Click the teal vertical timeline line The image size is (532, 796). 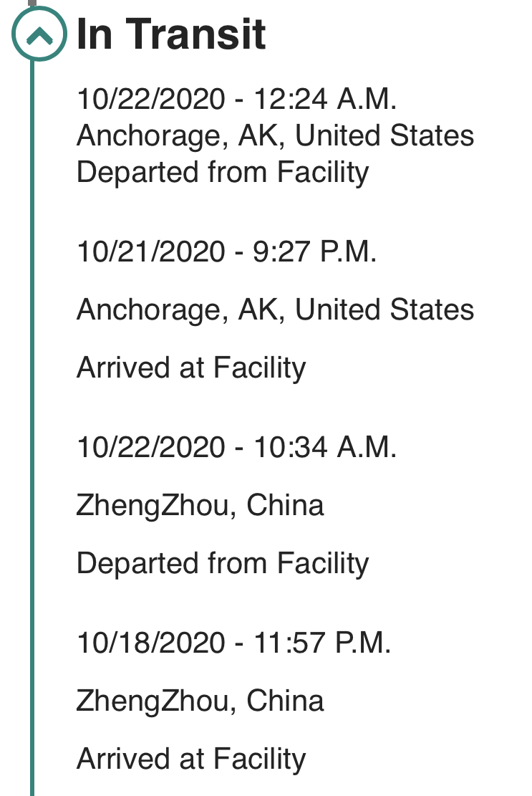click(32, 430)
